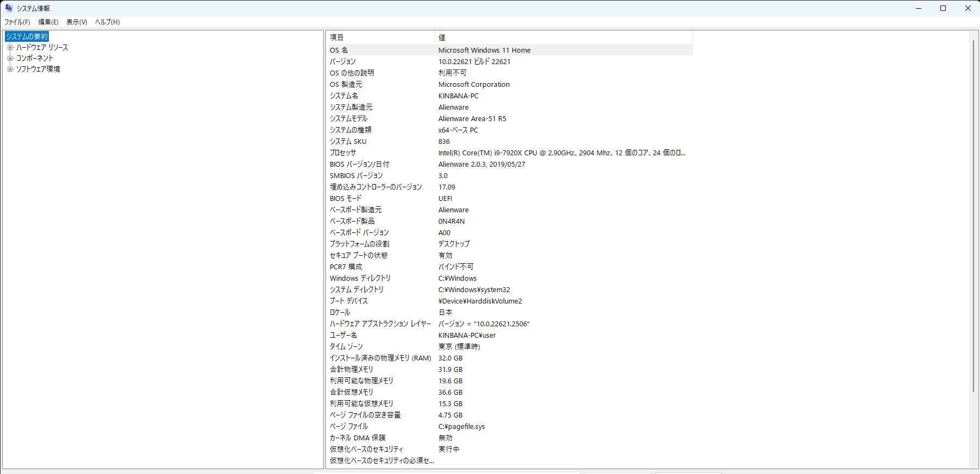Viewport: 980px width, 474px height.
Task: Select OS 製造元 row
Action: (x=510, y=84)
